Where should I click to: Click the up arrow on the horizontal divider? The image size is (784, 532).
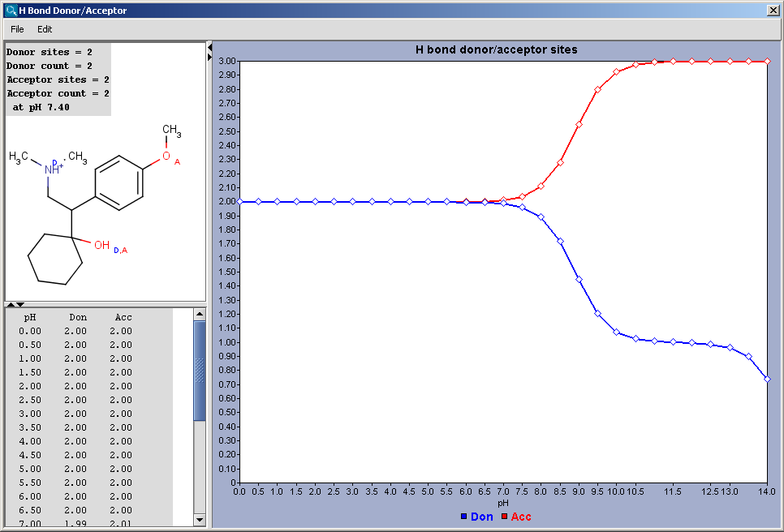pyautogui.click(x=10, y=304)
